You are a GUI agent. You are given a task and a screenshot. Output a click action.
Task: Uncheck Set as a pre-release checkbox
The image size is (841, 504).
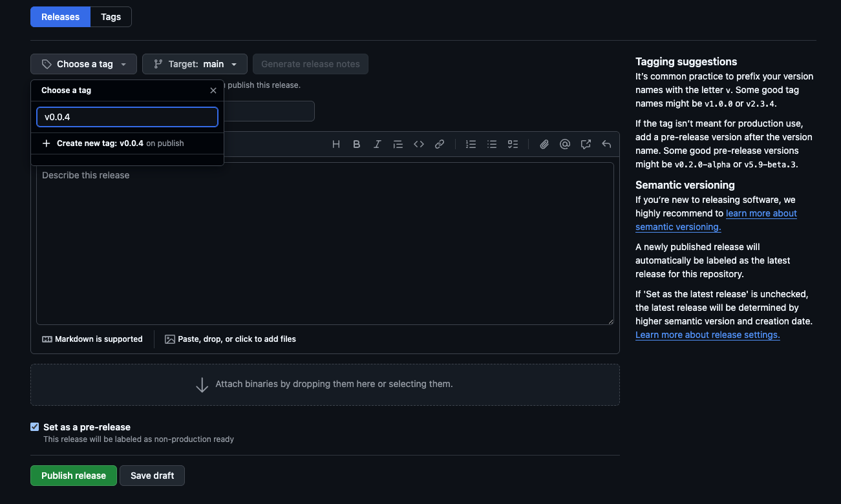click(35, 427)
